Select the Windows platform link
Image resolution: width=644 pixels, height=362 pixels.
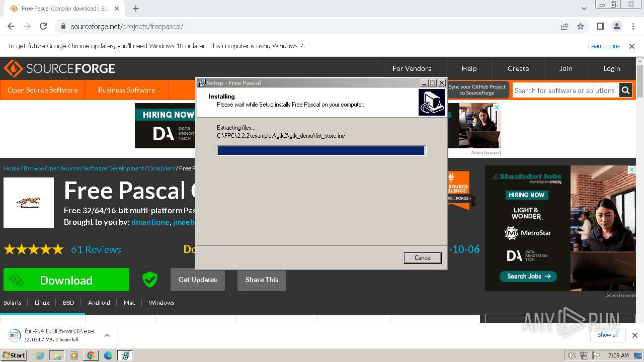(x=162, y=303)
